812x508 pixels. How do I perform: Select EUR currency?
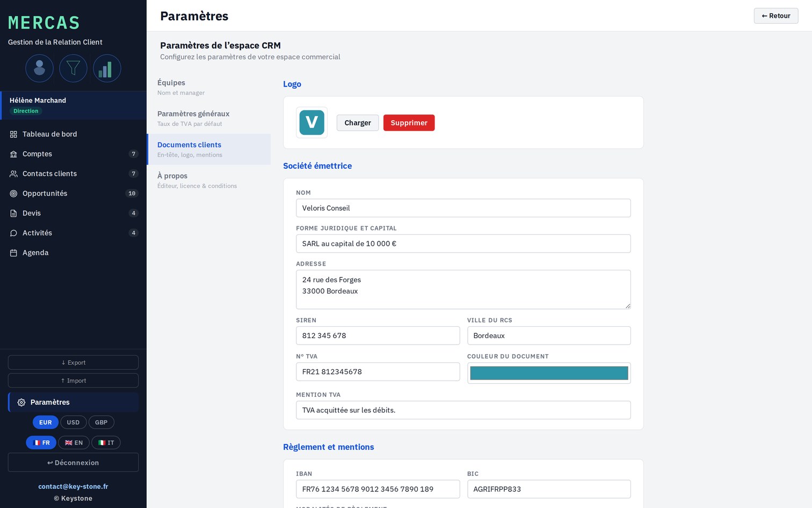point(46,423)
